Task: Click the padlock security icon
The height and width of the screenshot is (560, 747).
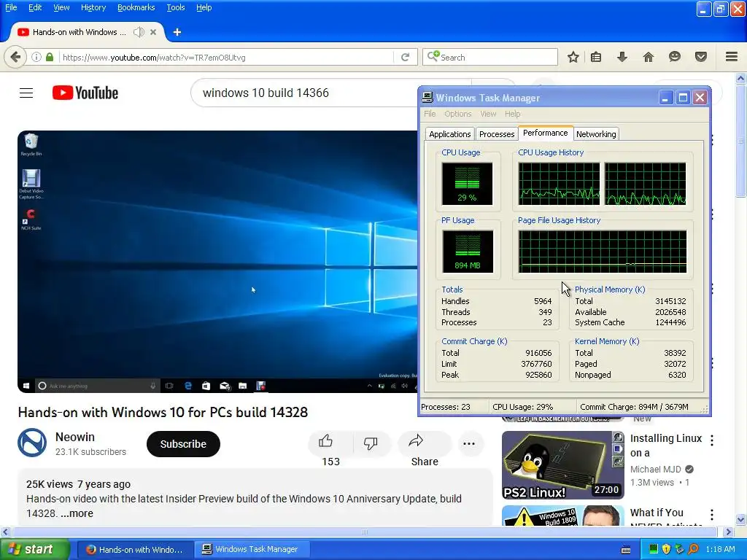Action: 50,57
